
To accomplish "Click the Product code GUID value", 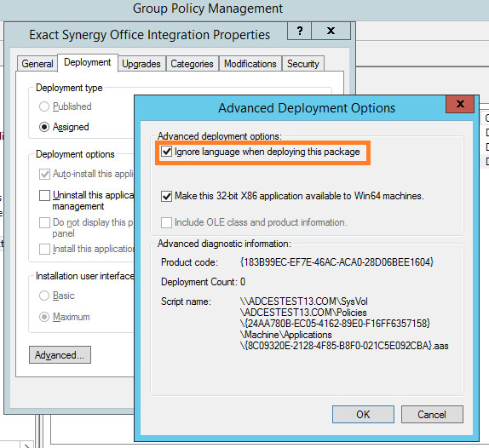I will pyautogui.click(x=337, y=262).
